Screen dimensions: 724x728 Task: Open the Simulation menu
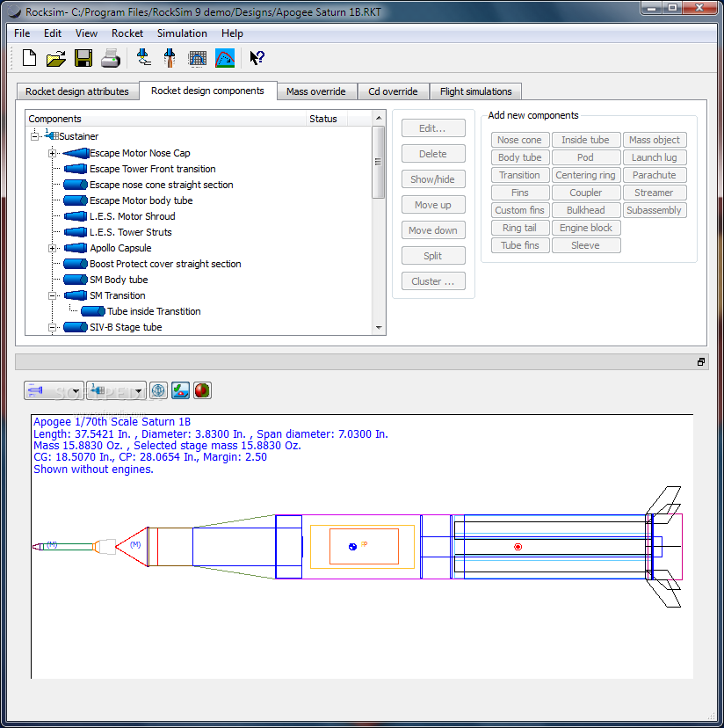click(x=182, y=33)
